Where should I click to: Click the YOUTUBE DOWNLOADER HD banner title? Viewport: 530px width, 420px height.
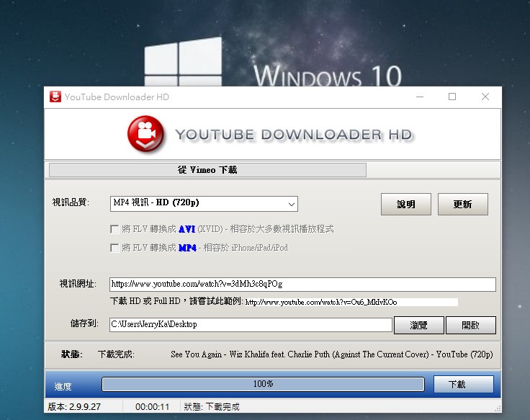point(294,134)
